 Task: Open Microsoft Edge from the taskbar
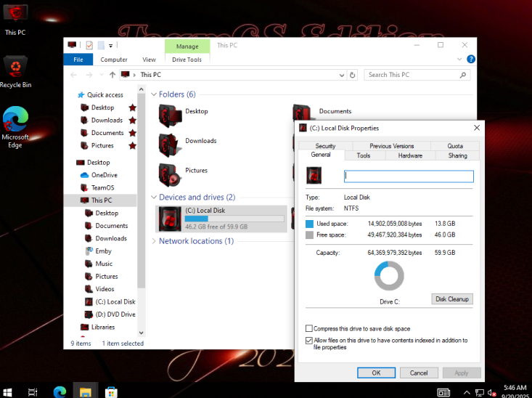pos(60,392)
